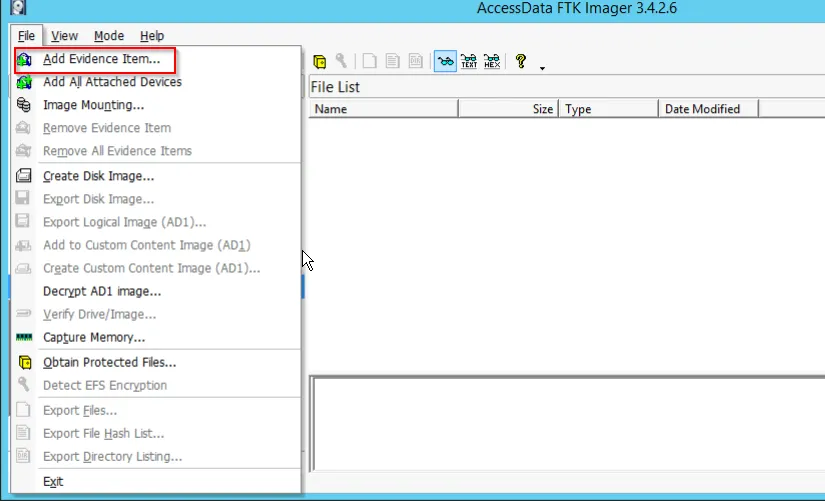This screenshot has width=825, height=501.
Task: Switch viewer to Text mode icon
Action: point(469,61)
